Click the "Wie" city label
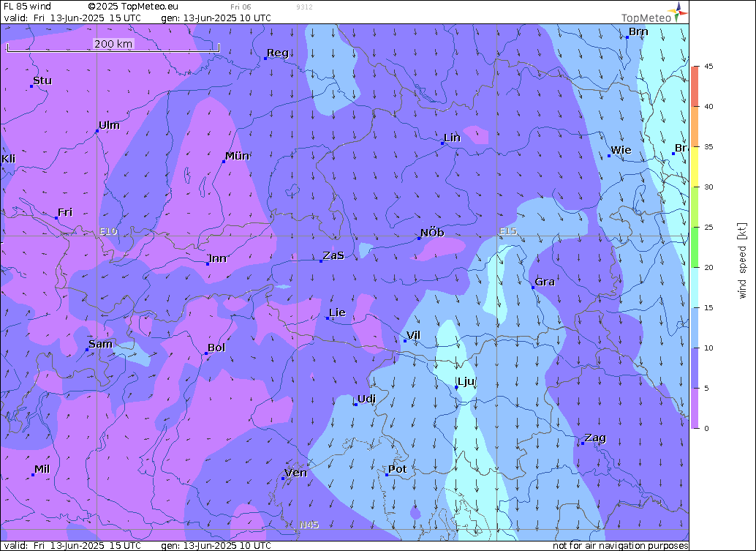Image resolution: width=756 pixels, height=551 pixels. tap(621, 150)
